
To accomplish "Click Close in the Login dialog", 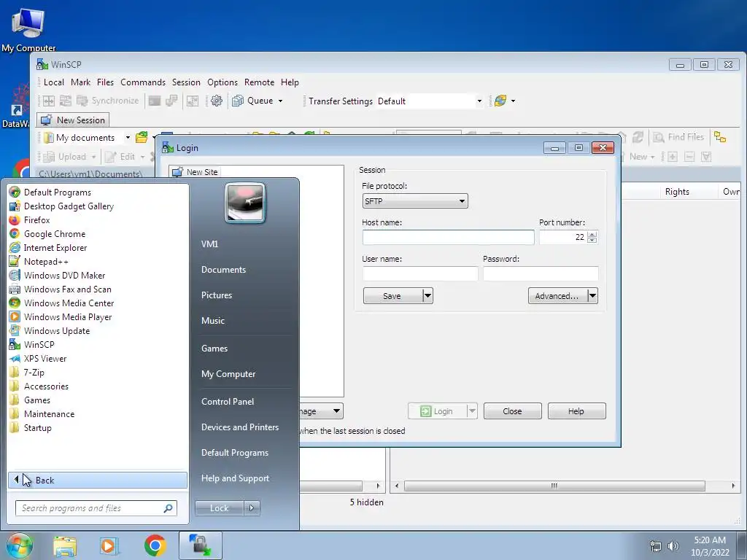I will (513, 411).
